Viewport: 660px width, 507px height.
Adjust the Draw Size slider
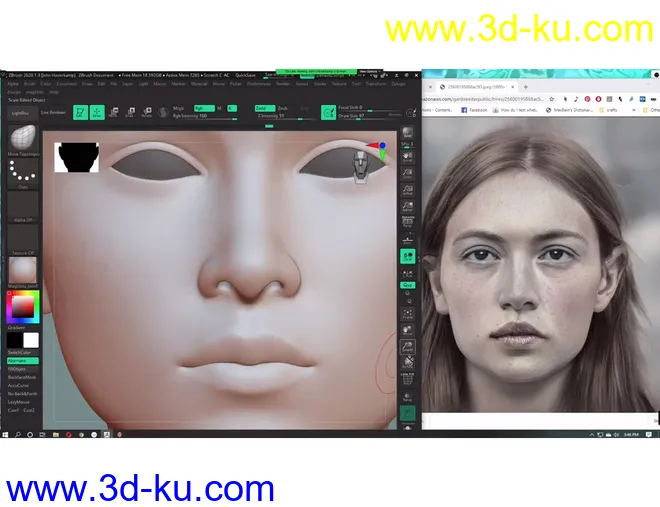coord(370,115)
